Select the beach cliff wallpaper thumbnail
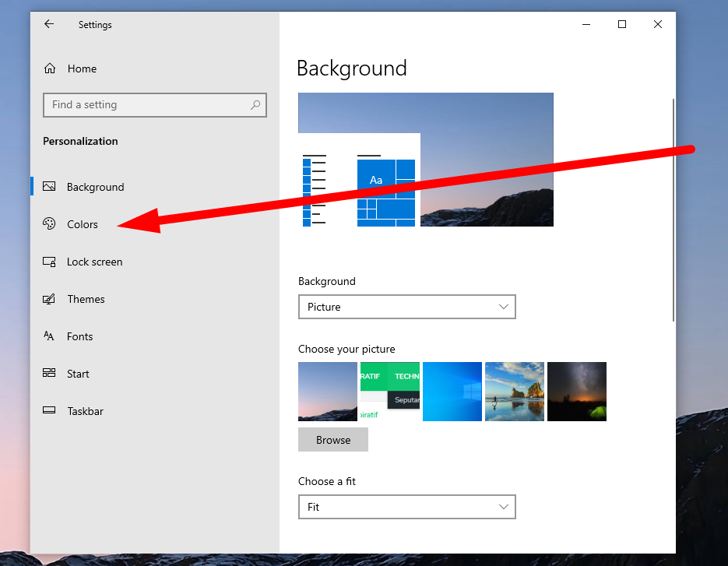 [x=514, y=392]
